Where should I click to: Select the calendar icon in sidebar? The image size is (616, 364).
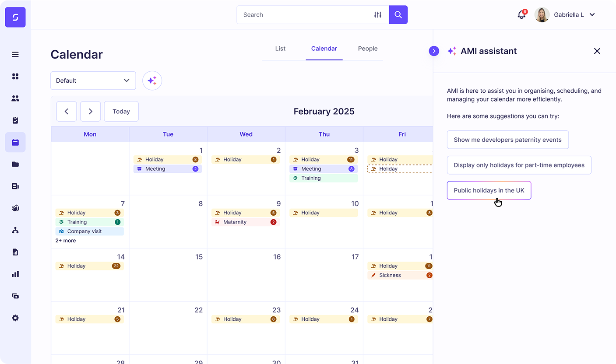pyautogui.click(x=15, y=142)
